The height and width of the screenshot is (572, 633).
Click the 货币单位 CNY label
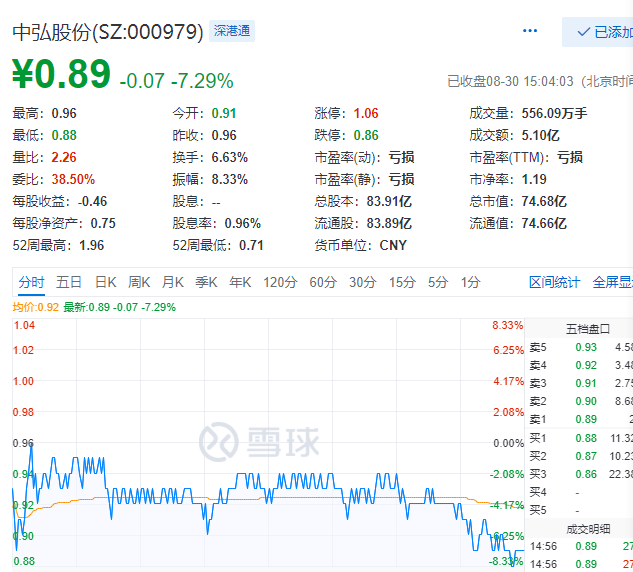tap(393, 245)
